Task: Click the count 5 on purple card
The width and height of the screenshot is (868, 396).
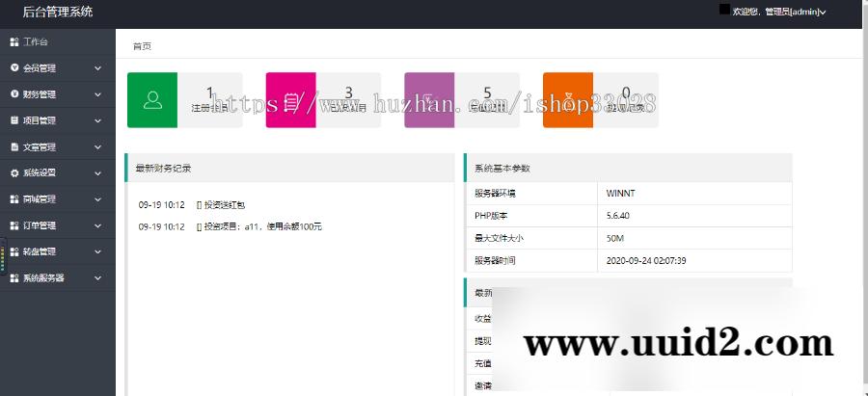Action: (487, 92)
